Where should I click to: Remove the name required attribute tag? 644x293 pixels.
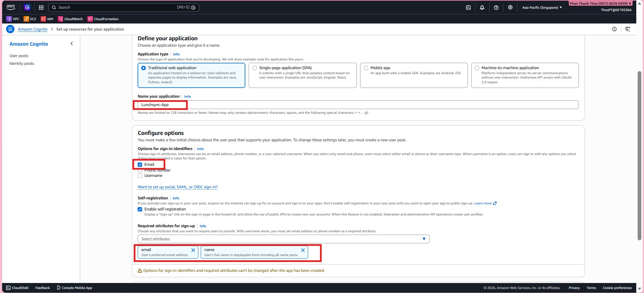303,250
